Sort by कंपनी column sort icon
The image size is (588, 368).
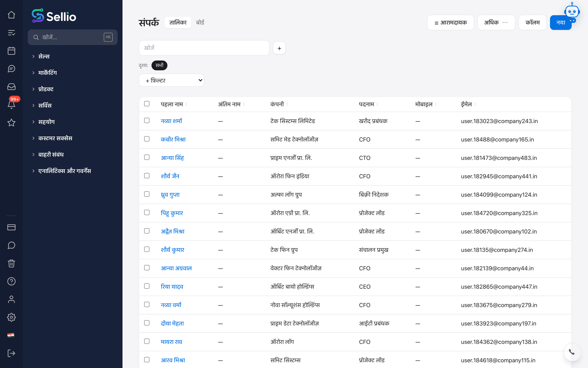[287, 104]
